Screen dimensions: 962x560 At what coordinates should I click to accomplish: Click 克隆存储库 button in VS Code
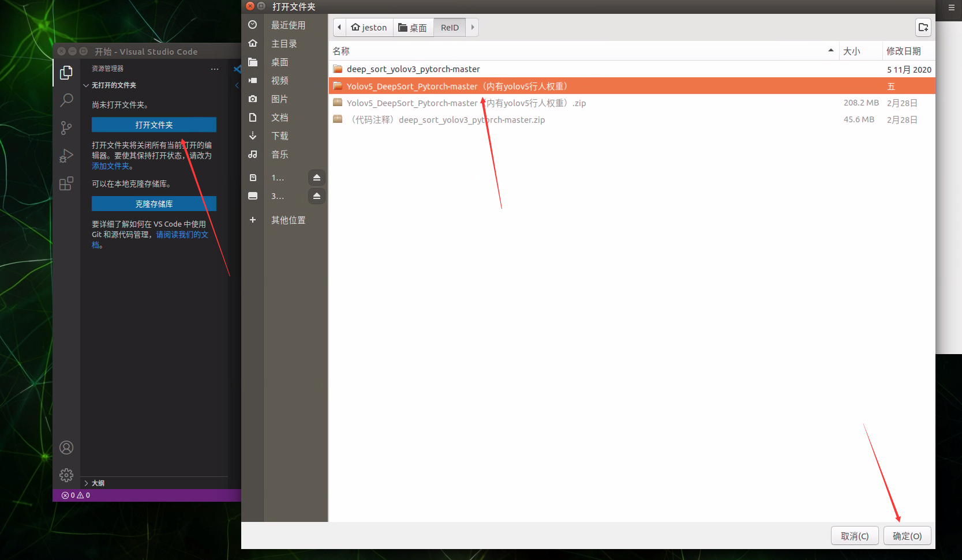click(x=154, y=204)
